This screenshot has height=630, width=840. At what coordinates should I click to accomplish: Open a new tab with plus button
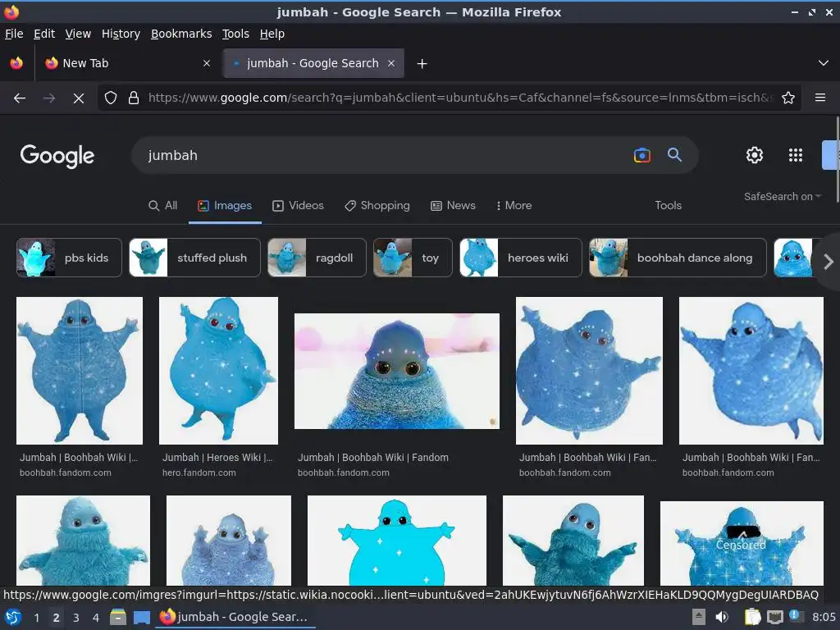[422, 64]
